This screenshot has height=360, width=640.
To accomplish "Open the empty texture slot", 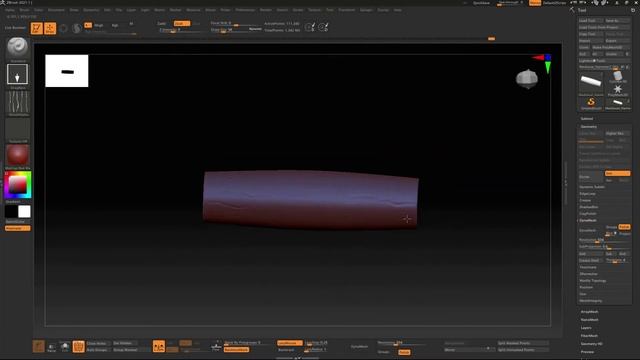I will 18,129.
